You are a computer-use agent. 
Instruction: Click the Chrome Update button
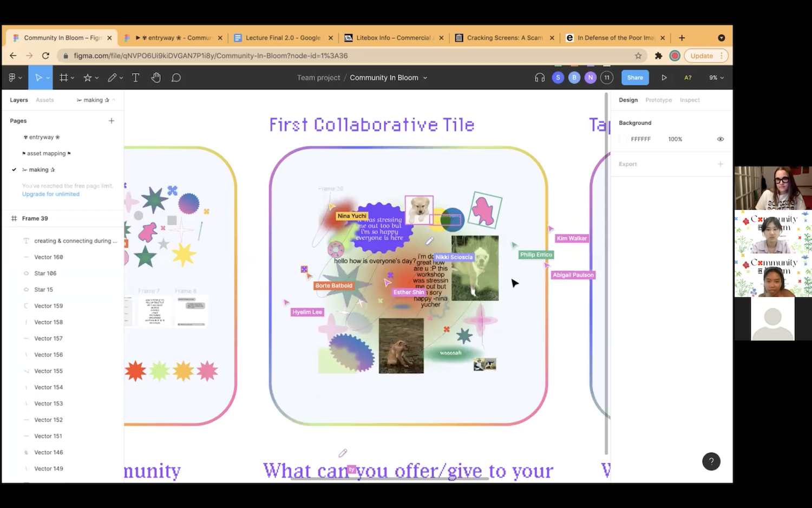pyautogui.click(x=706, y=55)
